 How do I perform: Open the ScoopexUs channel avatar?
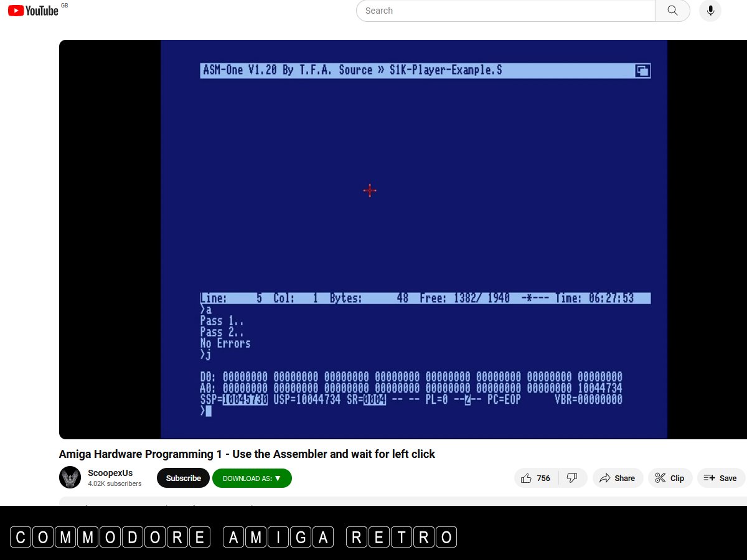click(70, 478)
